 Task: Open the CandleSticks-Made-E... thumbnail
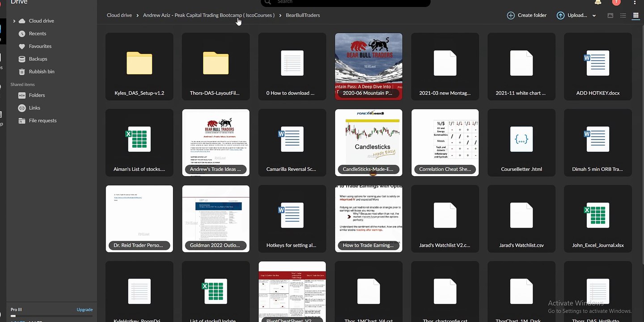tap(369, 143)
